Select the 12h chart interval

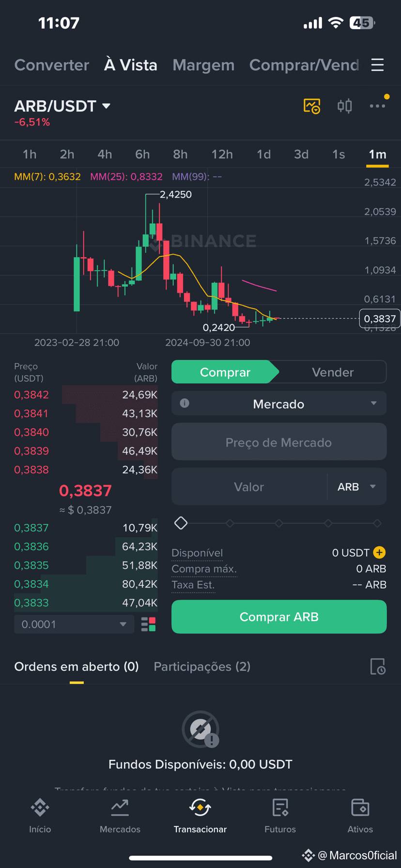222,154
